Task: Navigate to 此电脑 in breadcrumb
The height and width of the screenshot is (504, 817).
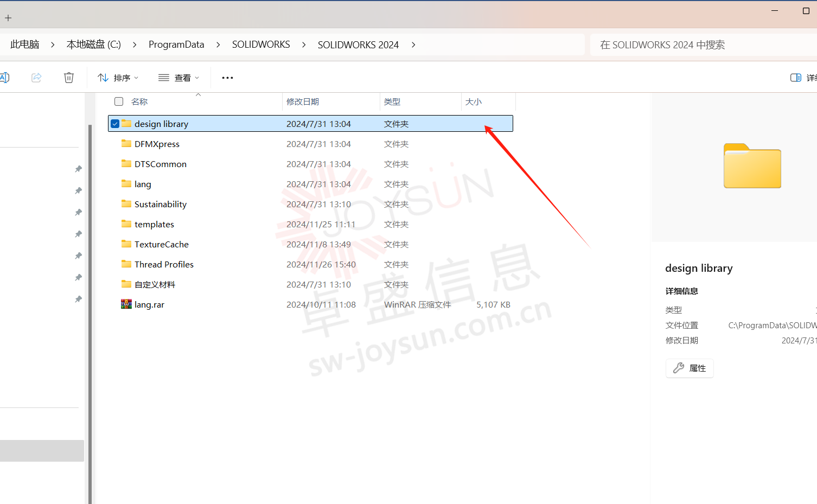Action: click(x=24, y=44)
